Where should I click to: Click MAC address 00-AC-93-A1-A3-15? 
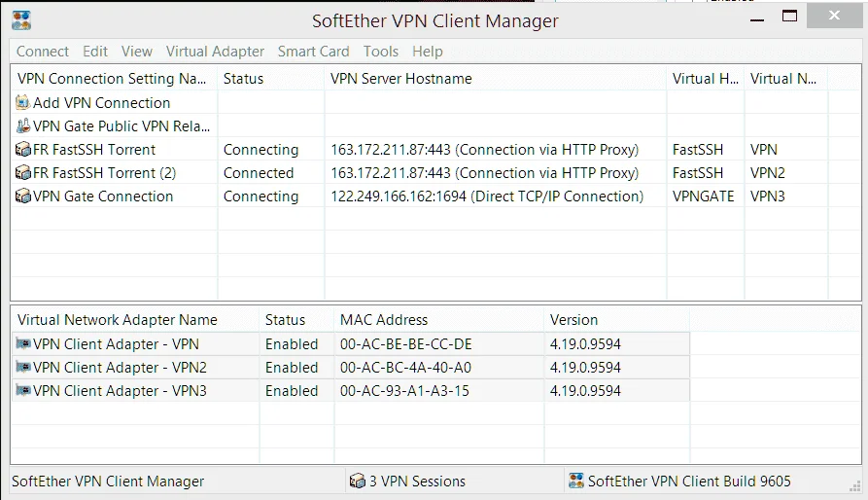[x=404, y=390]
